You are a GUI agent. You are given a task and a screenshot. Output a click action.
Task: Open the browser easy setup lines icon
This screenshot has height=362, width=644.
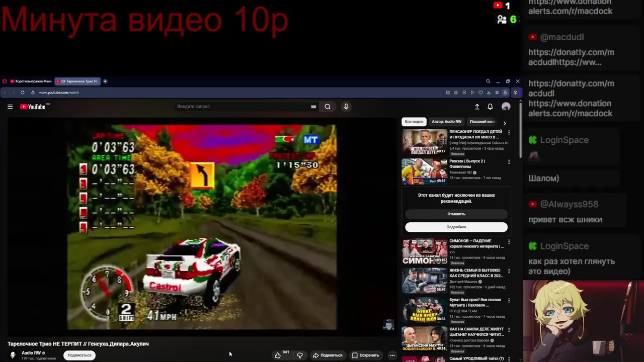coord(497,93)
